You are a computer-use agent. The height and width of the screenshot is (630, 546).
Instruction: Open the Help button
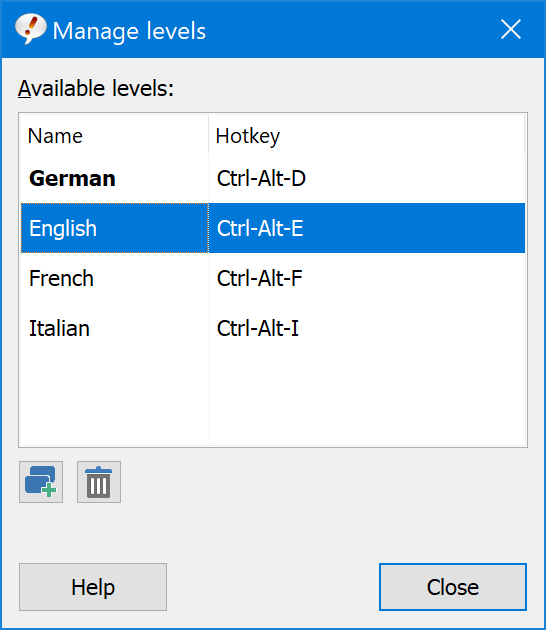(x=93, y=587)
